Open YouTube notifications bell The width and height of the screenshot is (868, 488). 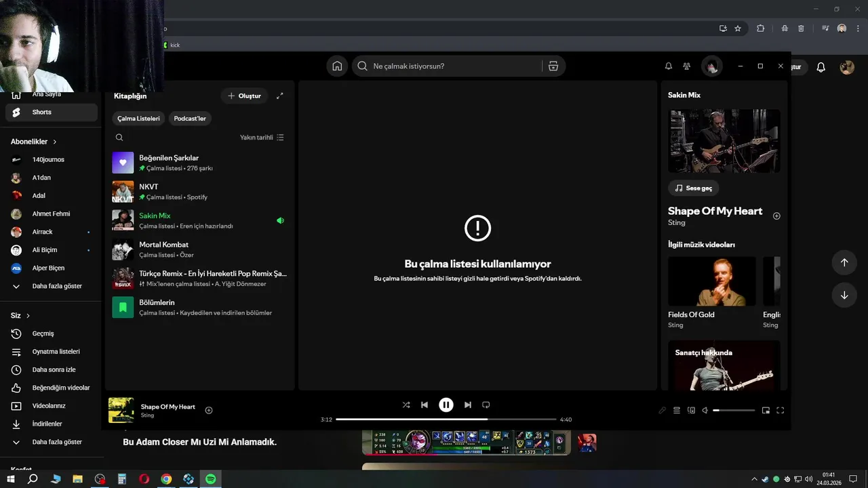821,67
